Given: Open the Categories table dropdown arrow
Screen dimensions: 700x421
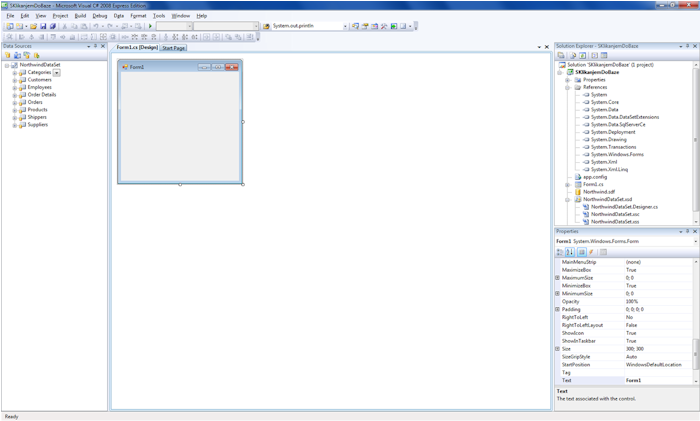Looking at the screenshot, I should pyautogui.click(x=57, y=73).
